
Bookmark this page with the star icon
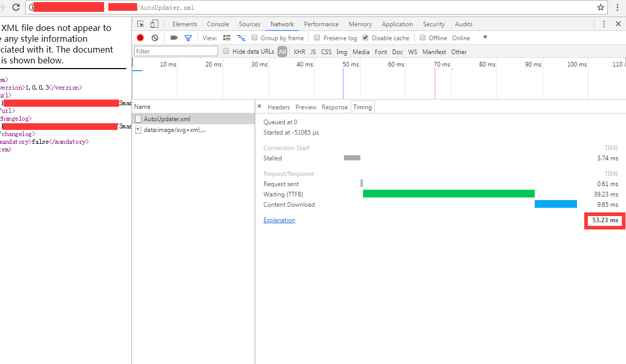point(601,7)
